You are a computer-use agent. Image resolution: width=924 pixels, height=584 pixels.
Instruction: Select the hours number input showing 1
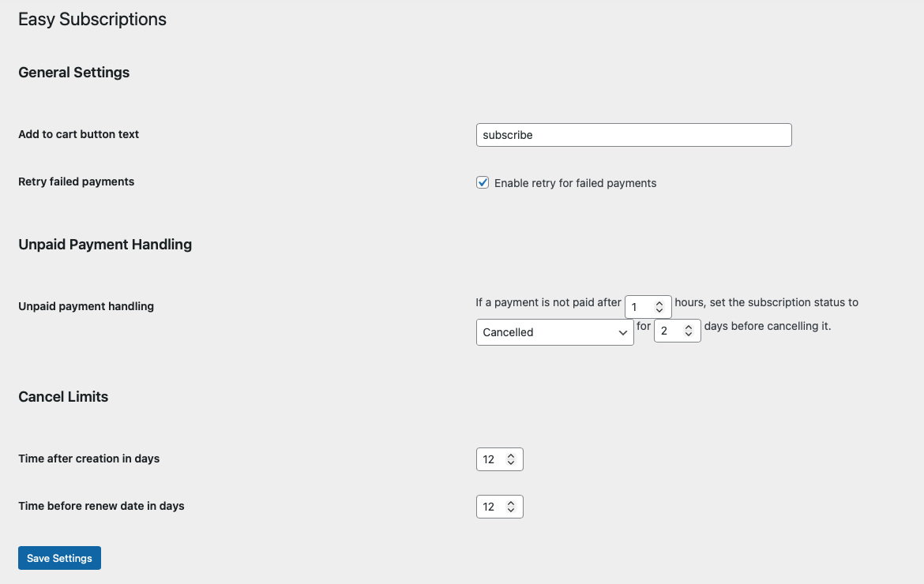[x=641, y=306]
